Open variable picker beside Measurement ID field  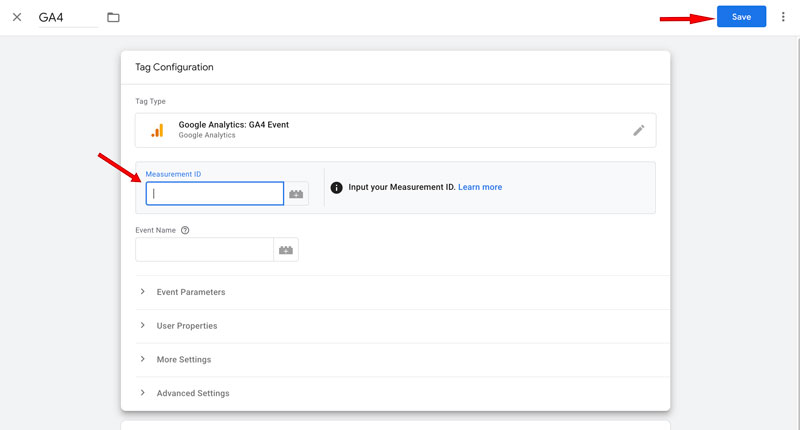tap(296, 194)
